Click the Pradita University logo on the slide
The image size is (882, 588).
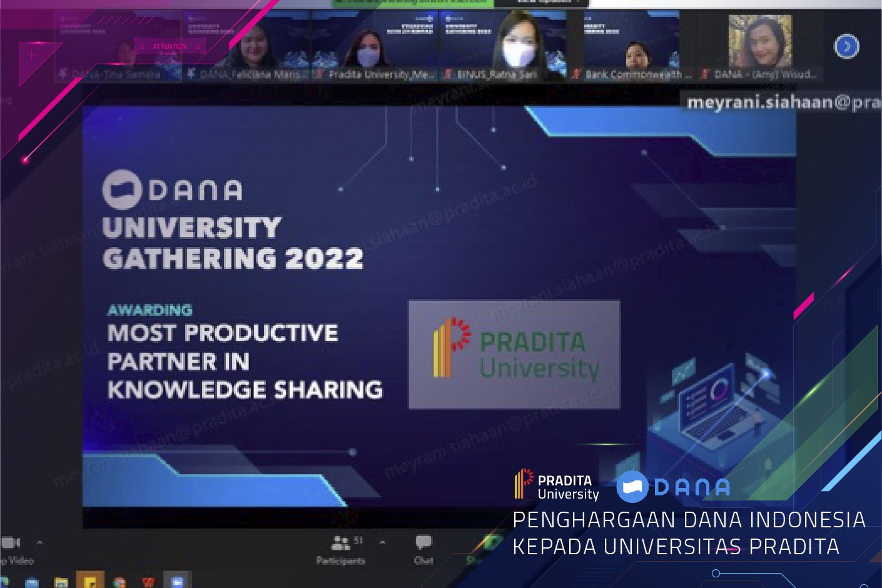[514, 354]
